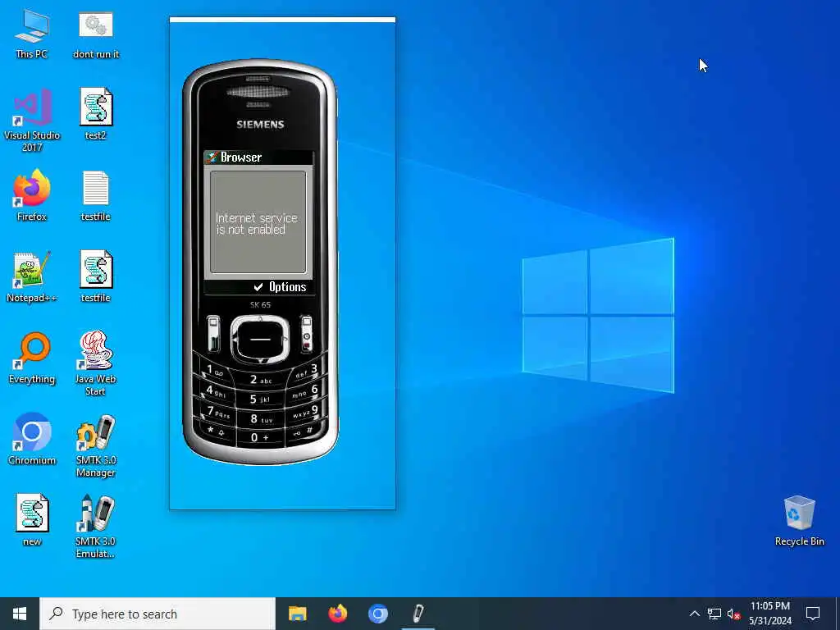This screenshot has width=840, height=630.
Task: Tap the 5 jkl key on keypad
Action: click(x=260, y=399)
